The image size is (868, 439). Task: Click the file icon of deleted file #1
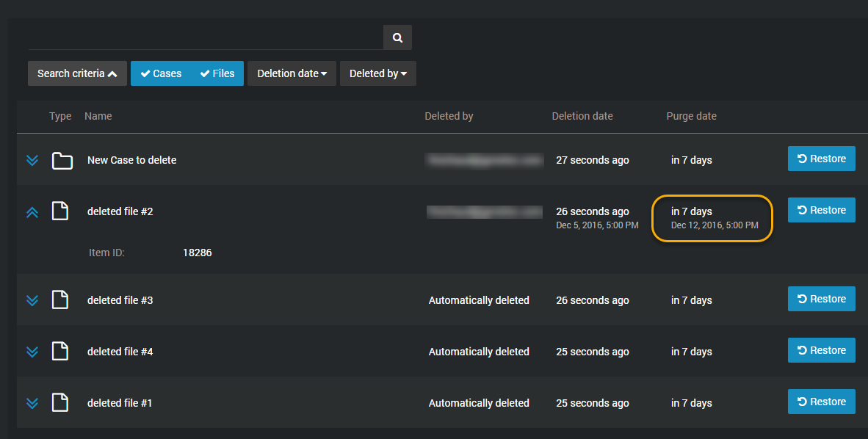(x=59, y=402)
